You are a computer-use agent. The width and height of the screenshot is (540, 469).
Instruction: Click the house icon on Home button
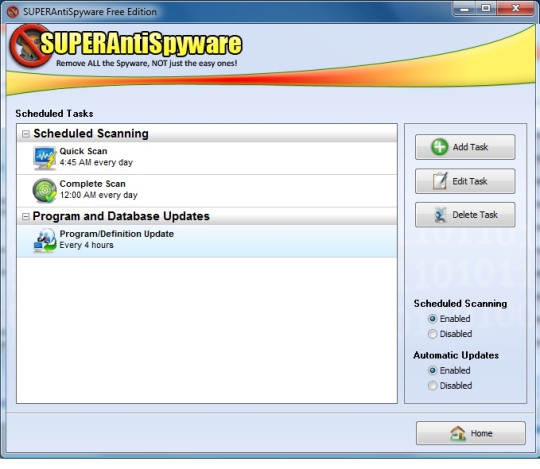coord(458,433)
